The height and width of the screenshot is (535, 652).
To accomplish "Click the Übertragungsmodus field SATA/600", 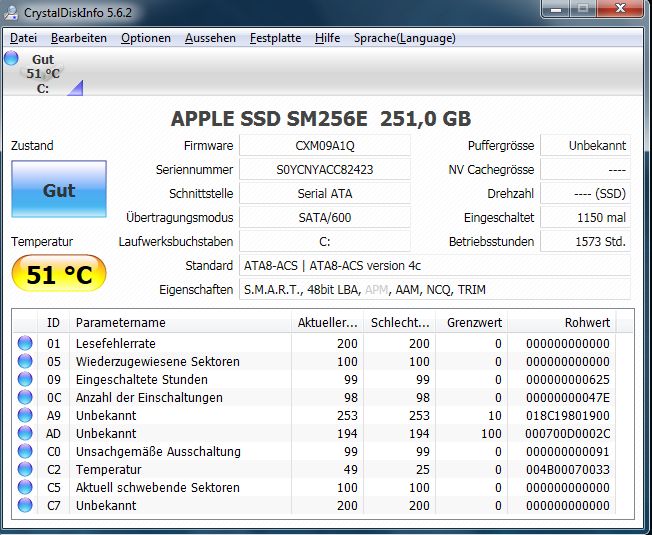I will [x=325, y=217].
